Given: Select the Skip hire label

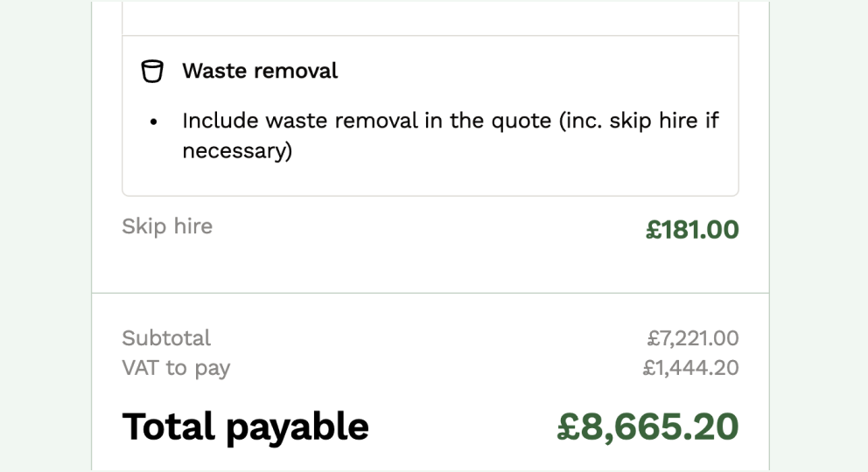Looking at the screenshot, I should coord(167,226).
